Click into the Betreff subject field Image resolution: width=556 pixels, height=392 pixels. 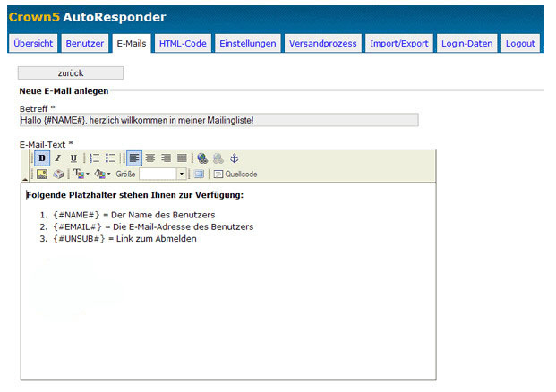click(x=218, y=120)
